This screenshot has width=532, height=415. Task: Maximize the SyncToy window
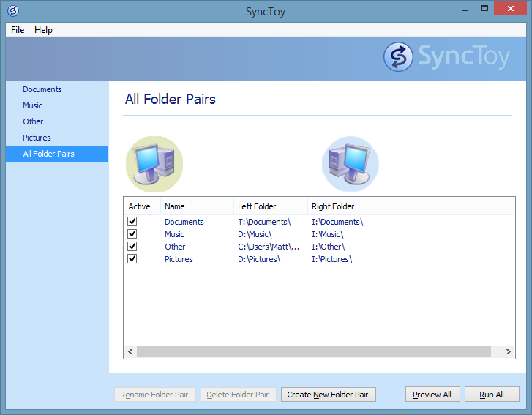484,9
